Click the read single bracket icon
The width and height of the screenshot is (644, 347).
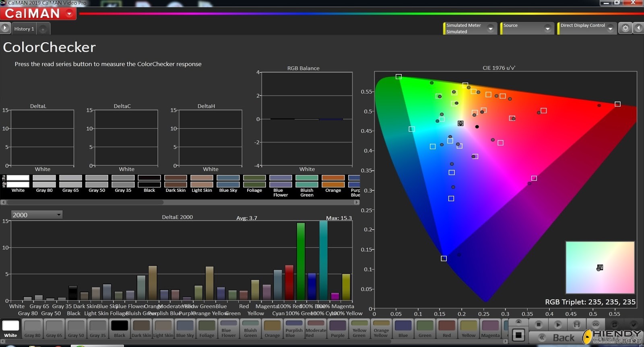[576, 324]
